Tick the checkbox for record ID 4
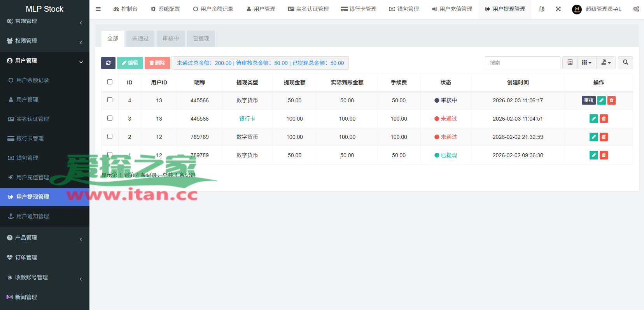Screen dimensions: 644x310 coord(110,100)
